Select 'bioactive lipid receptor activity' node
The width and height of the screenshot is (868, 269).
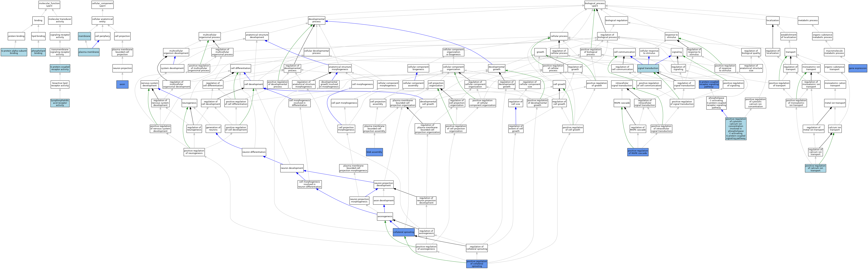[60, 84]
